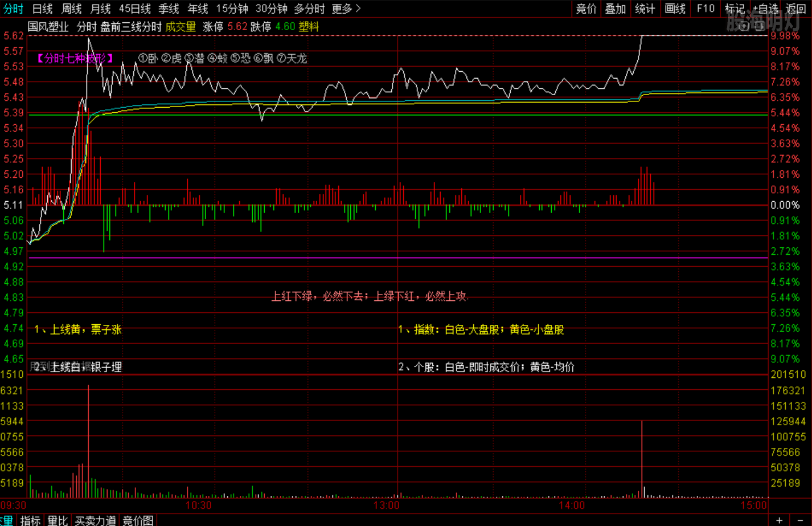Switch to the 季线 quarterly tab
Viewport: 812px width, 526px height.
pyautogui.click(x=169, y=9)
